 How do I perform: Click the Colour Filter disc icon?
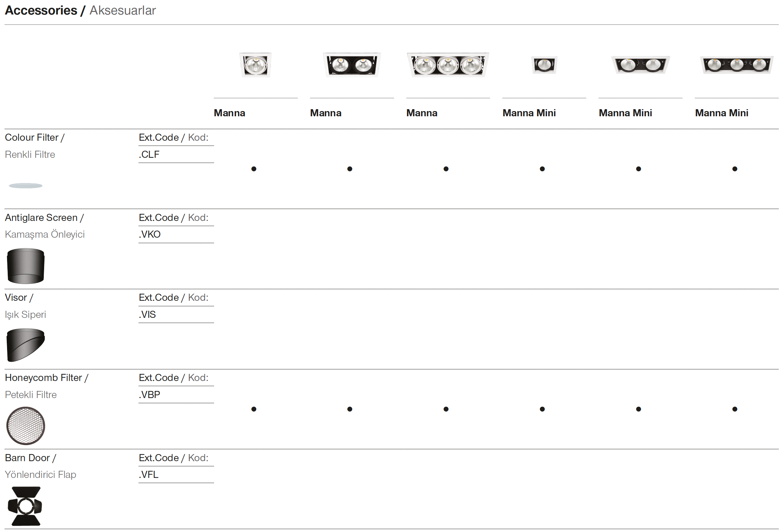(x=26, y=185)
